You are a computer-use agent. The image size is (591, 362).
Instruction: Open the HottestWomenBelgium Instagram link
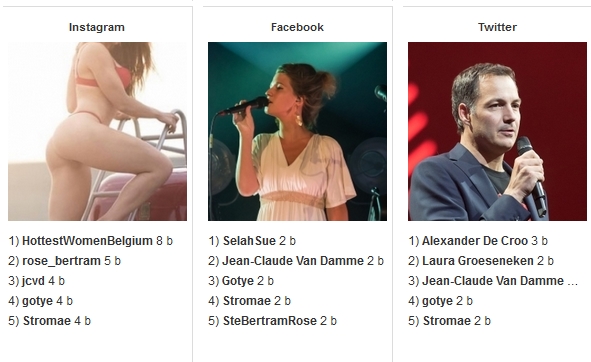87,241
